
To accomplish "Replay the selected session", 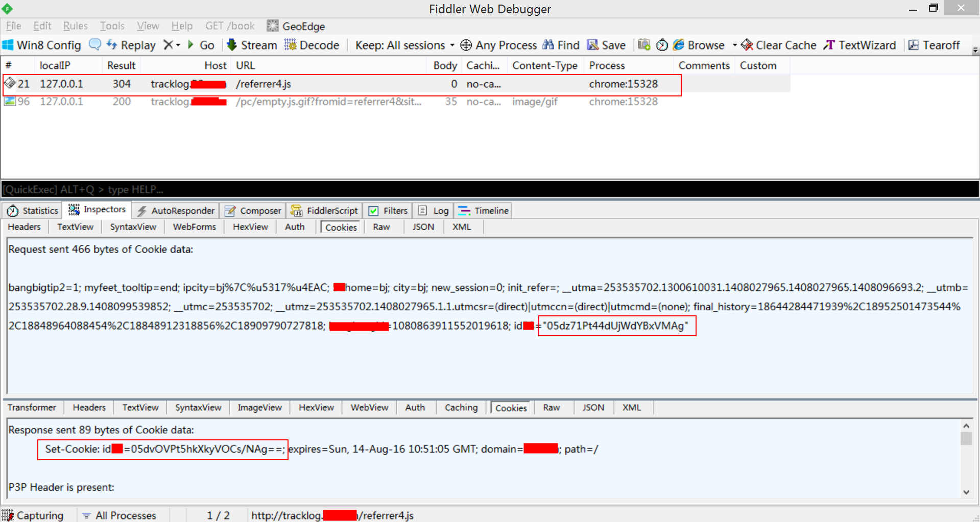I will coord(131,45).
